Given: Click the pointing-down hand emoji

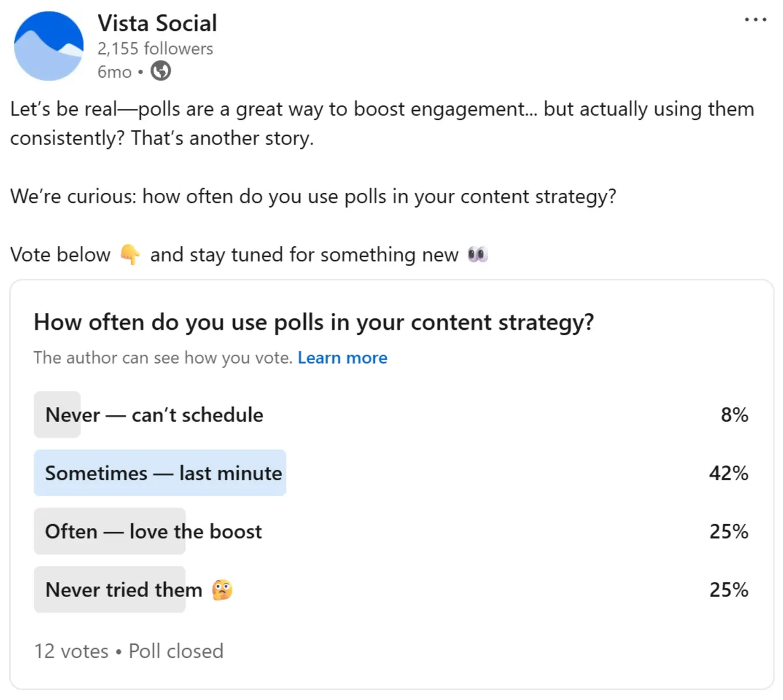Looking at the screenshot, I should point(130,254).
